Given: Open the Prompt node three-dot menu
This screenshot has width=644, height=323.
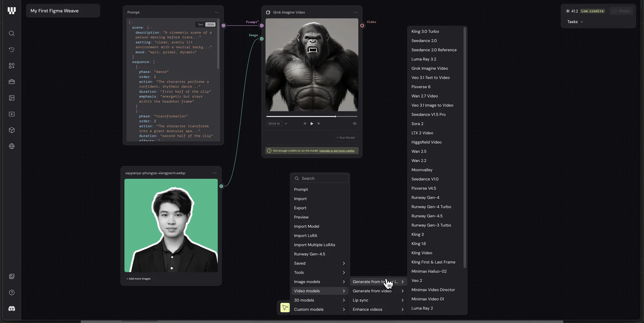Looking at the screenshot, I should coord(217,12).
